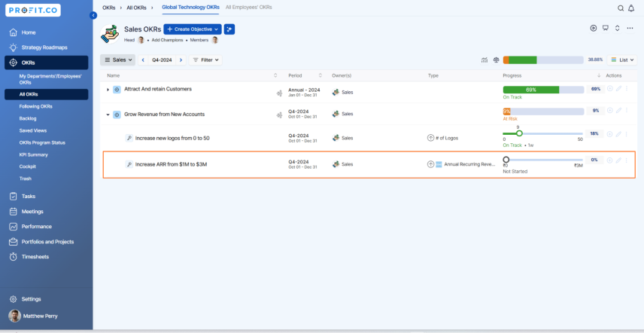Open Saved Views
This screenshot has width=644, height=333.
click(33, 131)
